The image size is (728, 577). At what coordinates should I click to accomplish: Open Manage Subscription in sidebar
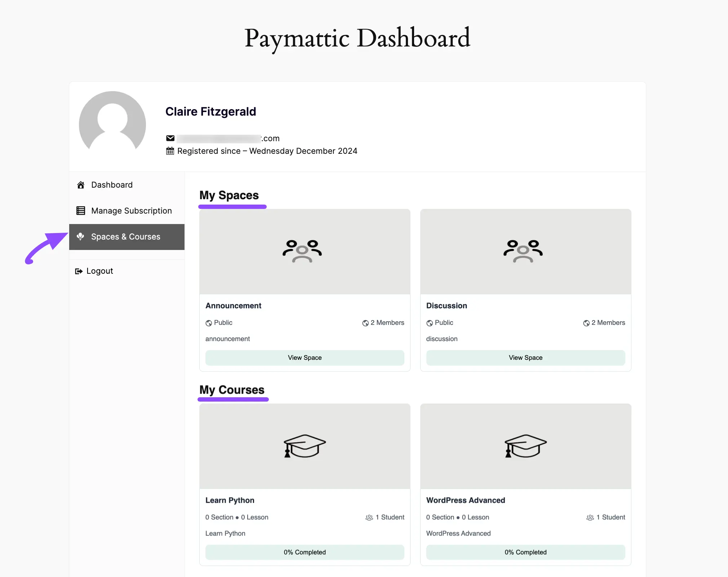point(131,211)
